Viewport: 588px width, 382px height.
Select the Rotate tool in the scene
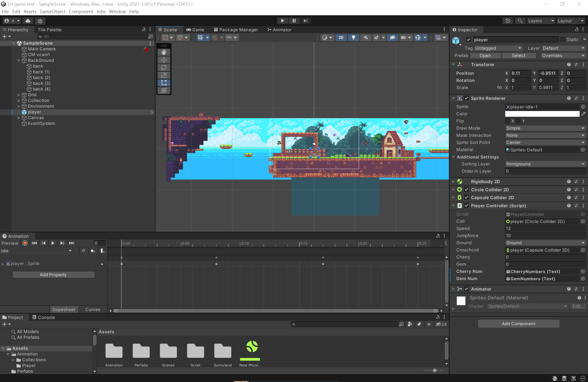[164, 68]
